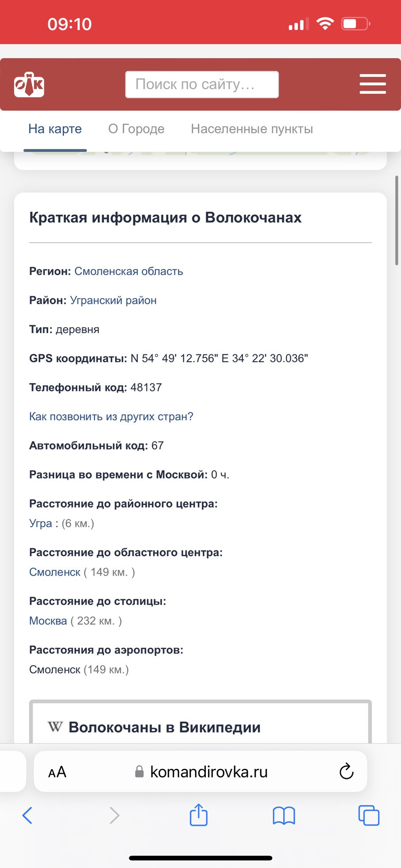Open Safari share sheet icon
Viewport: 401px width, 868px height.
click(x=199, y=815)
